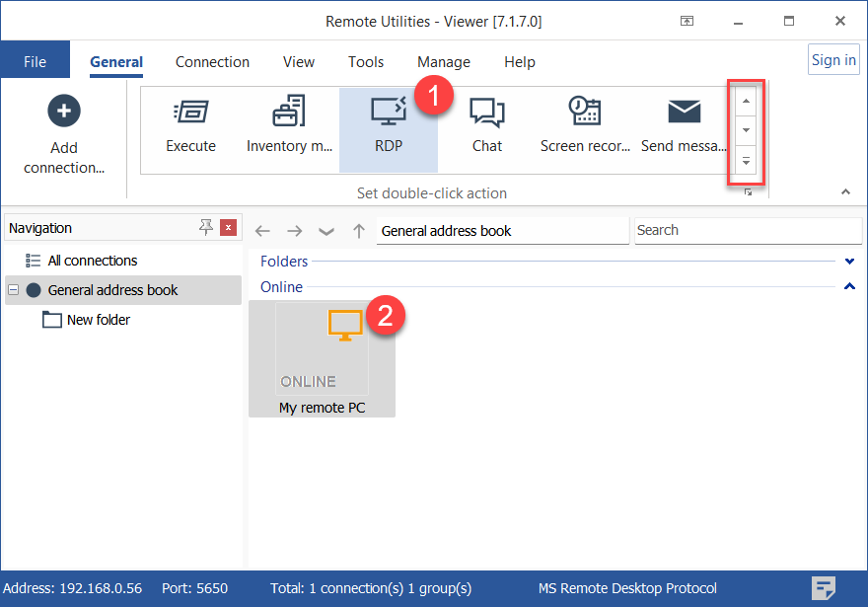Image resolution: width=868 pixels, height=607 pixels.
Task: Choose the Inventory manager icon
Action: pos(289,112)
